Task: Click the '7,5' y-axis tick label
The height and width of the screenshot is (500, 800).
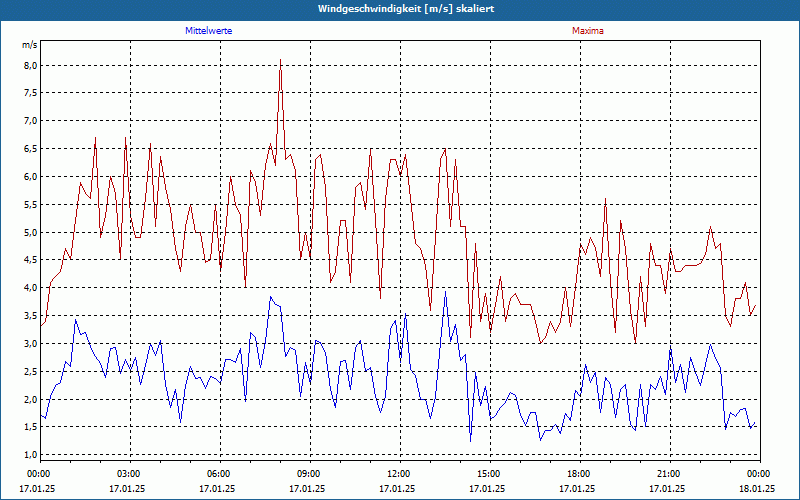Action: coord(30,93)
